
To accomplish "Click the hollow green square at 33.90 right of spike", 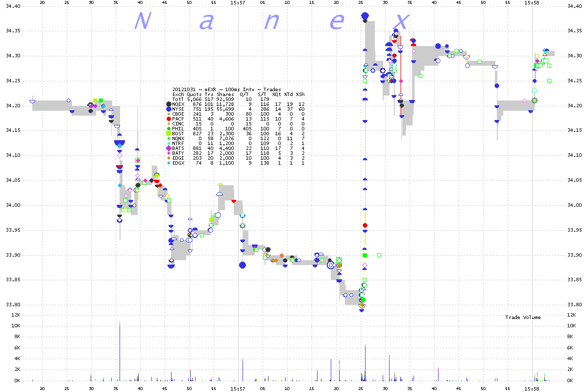I will point(379,255).
